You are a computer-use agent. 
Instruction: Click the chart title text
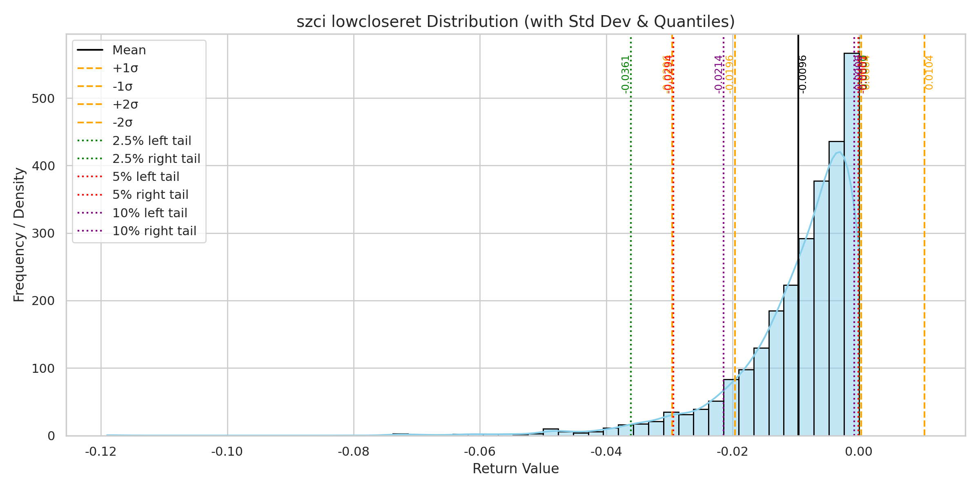(515, 22)
